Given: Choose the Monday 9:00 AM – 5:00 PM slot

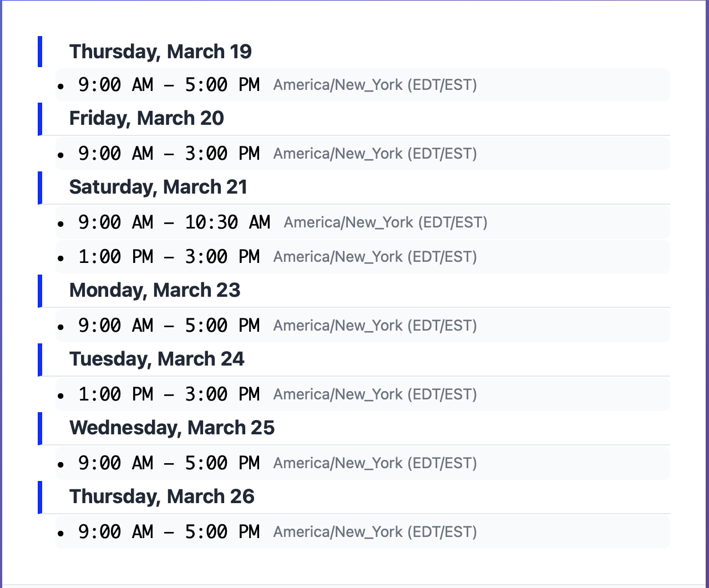Looking at the screenshot, I should click(169, 326).
